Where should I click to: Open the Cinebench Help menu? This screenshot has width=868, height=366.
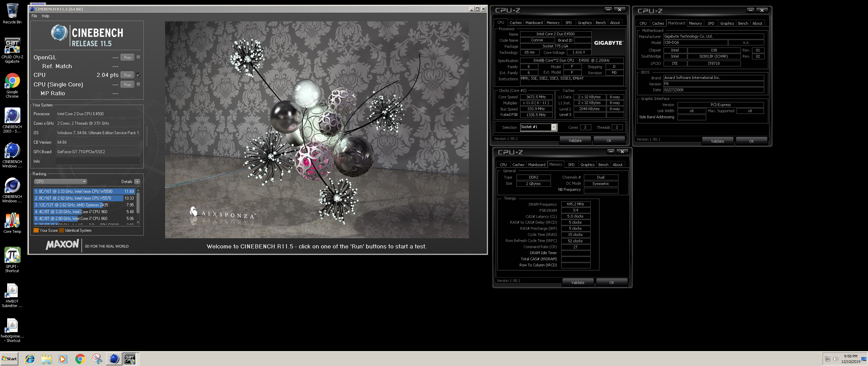45,16
